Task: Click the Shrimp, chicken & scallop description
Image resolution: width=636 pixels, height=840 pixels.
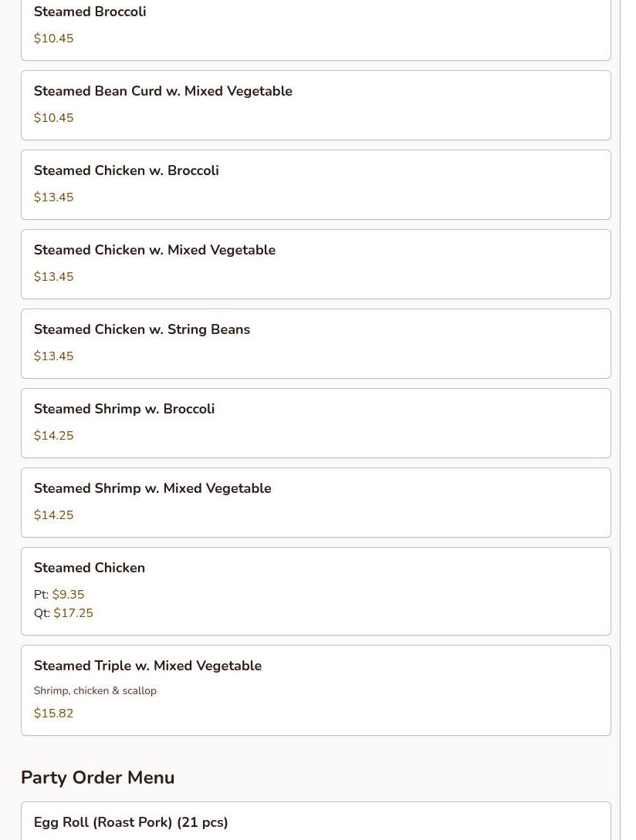Action: [x=95, y=690]
